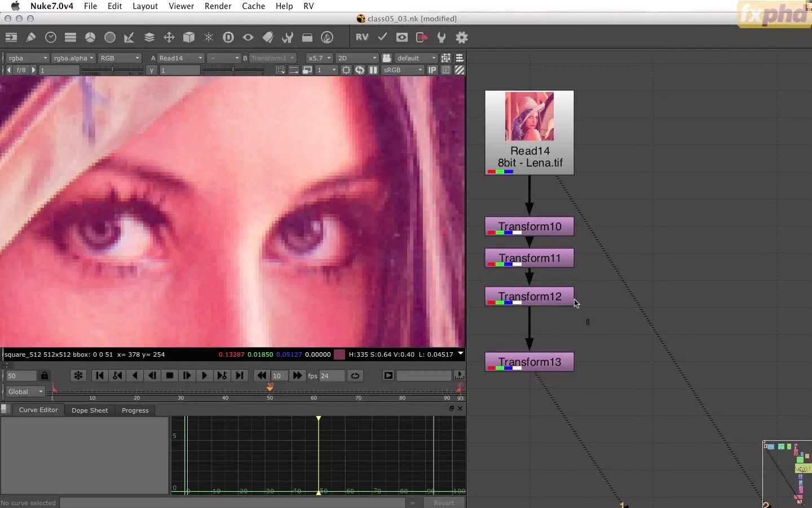Open the Views nodes eye menu
The image size is (812, 508).
pos(248,37)
